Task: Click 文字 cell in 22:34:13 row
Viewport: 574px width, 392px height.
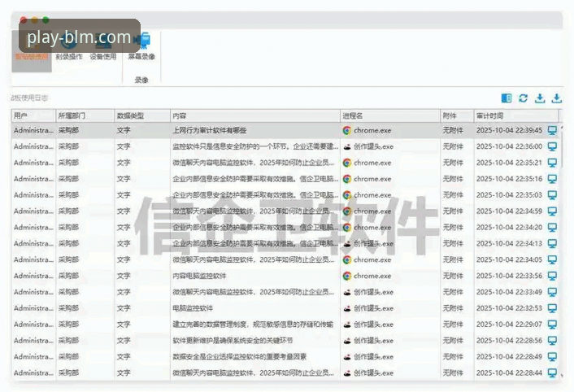Action: 124,244
